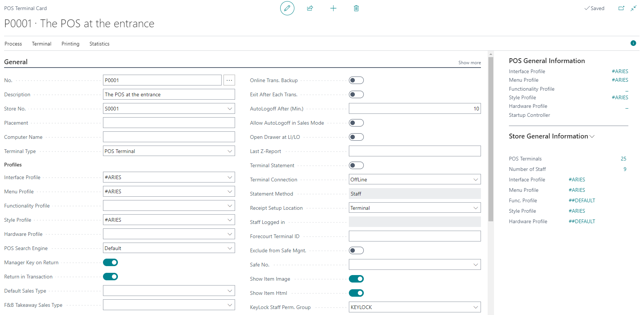Open the Store No. dropdown
This screenshot has width=644, height=315.
pos(229,109)
